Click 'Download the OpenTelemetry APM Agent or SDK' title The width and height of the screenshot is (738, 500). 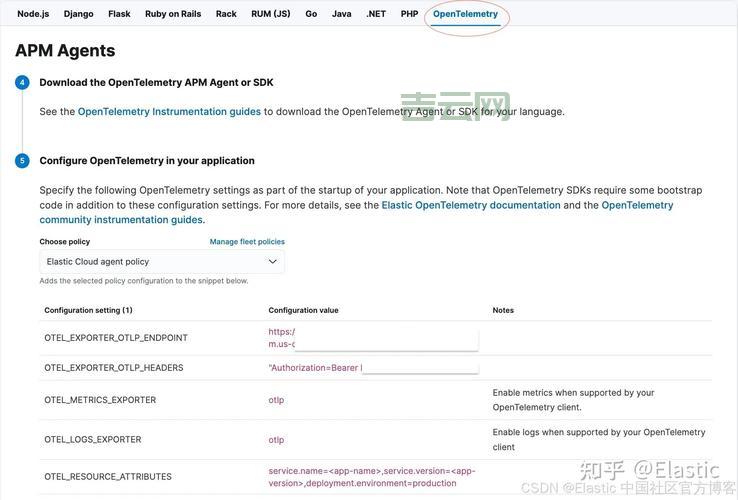(x=156, y=82)
